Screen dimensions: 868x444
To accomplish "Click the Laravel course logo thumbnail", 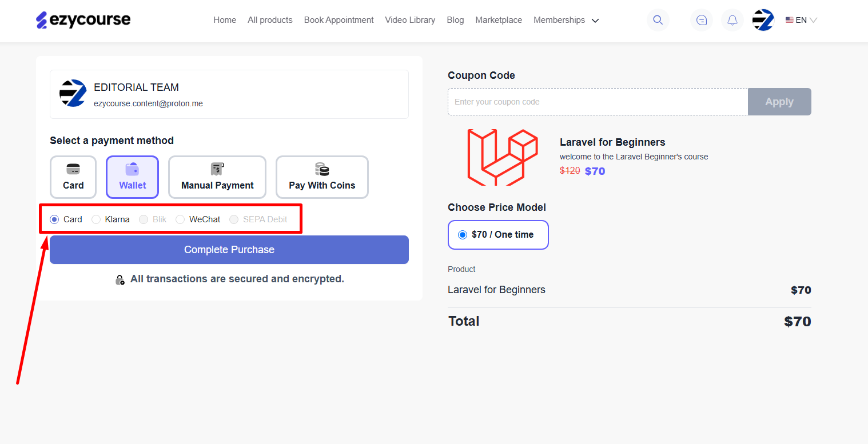I will pyautogui.click(x=503, y=157).
